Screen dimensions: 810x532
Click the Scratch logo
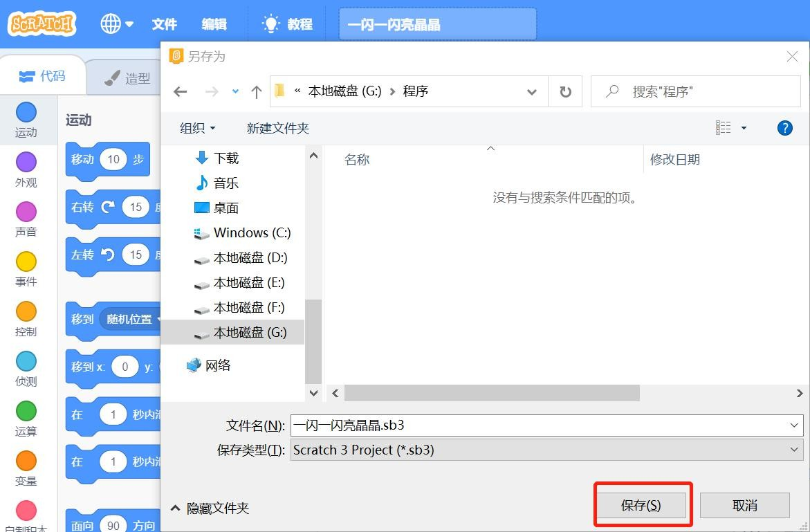(x=42, y=24)
